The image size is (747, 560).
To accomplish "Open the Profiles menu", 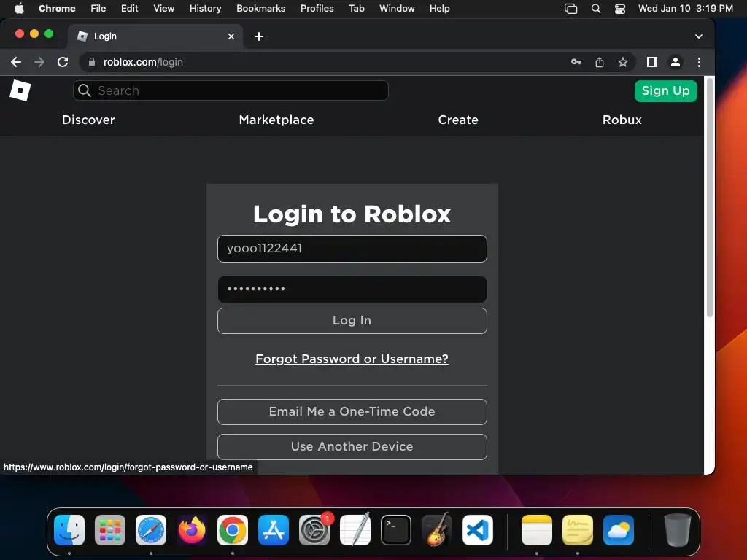I will 317,8.
